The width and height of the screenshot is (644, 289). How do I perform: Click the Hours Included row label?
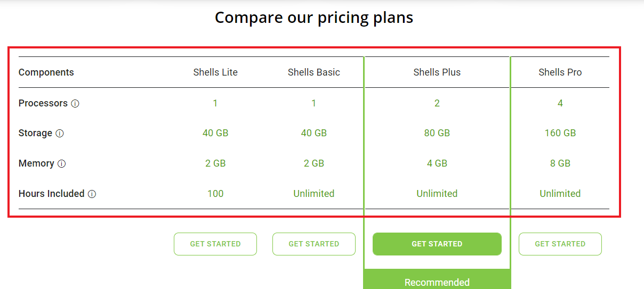click(x=51, y=194)
